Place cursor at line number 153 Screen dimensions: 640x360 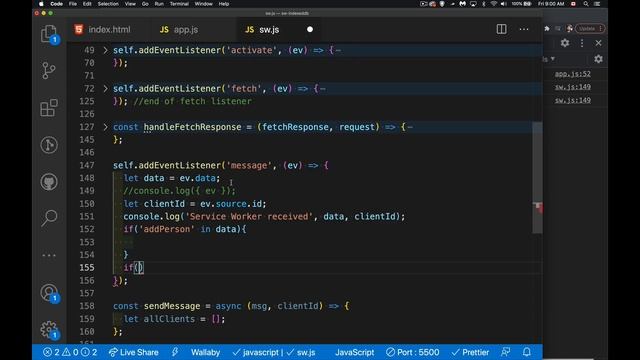[x=87, y=242]
